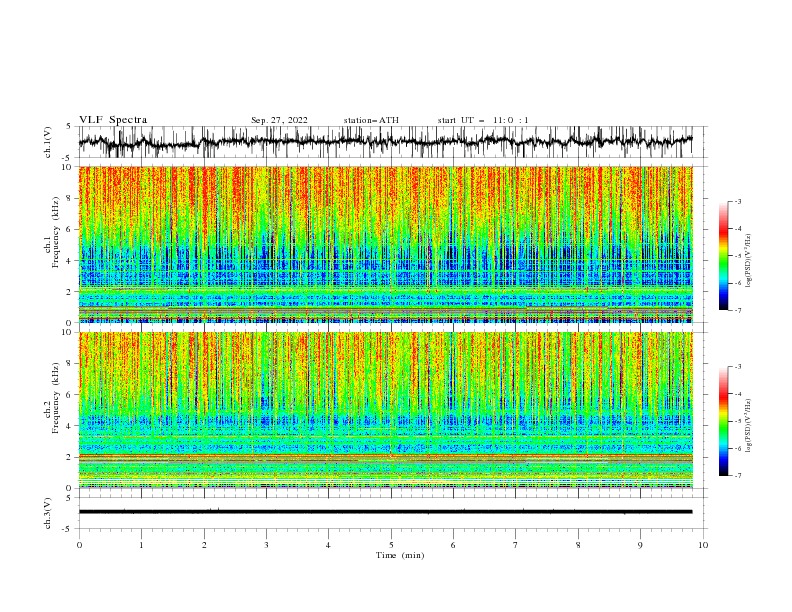Click the ch.2 "Frequency (kHz)" axis label
The image size is (792, 612).
[x=56, y=398]
